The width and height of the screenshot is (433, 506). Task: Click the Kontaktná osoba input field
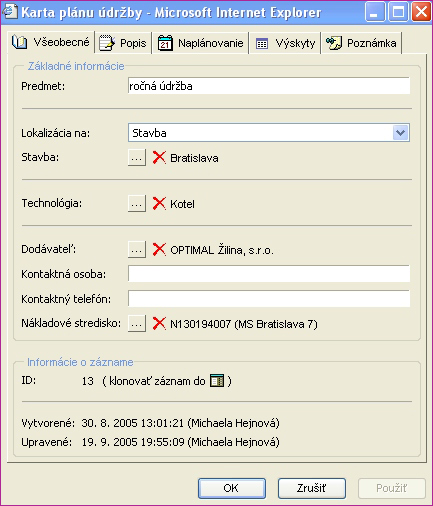pos(269,274)
